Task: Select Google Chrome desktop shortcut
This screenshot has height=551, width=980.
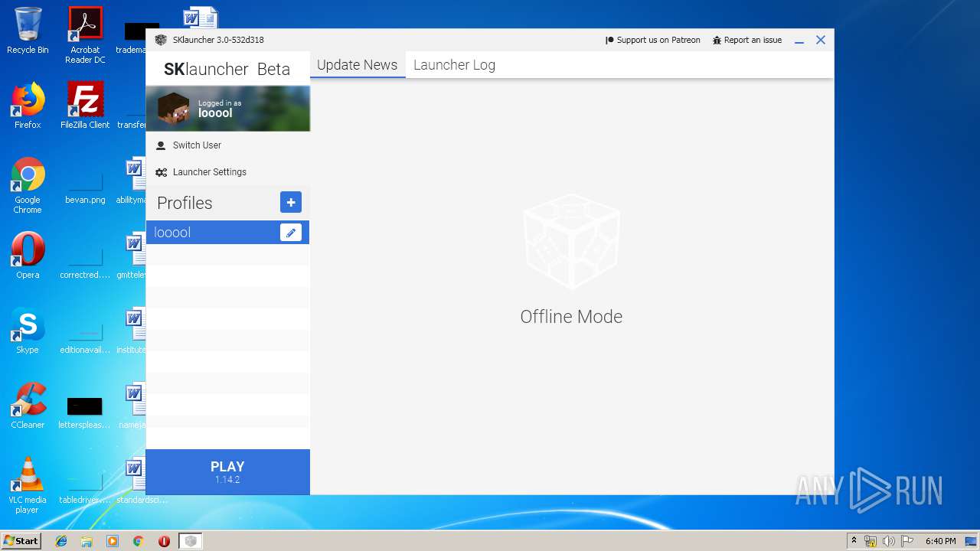Action: click(x=28, y=185)
